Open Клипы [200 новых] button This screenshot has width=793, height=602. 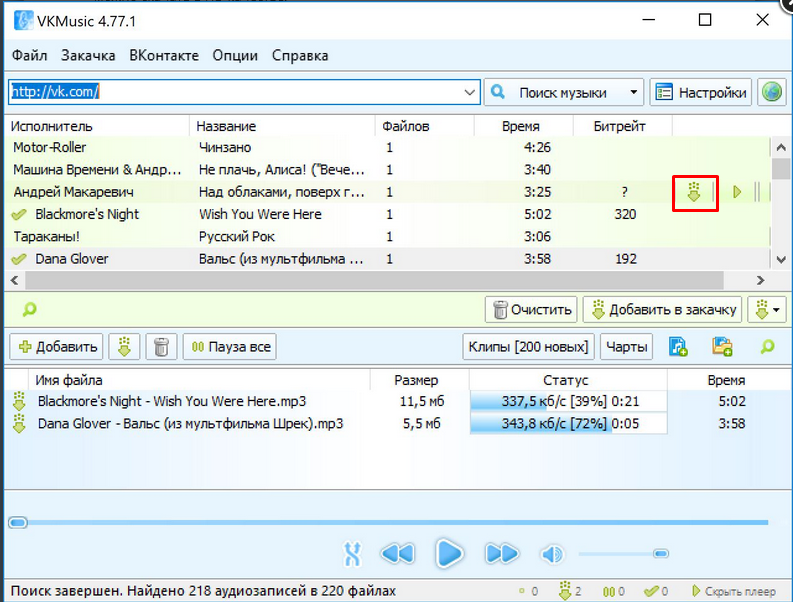(528, 347)
